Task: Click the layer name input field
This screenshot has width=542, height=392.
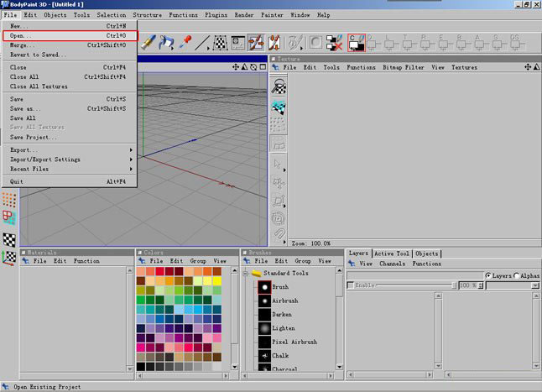Action: point(414,275)
